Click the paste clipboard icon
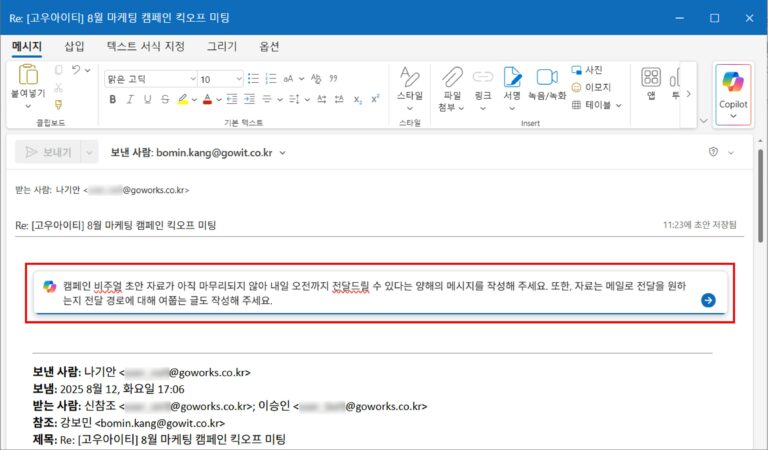Image resolution: width=768 pixels, height=450 pixels. [x=28, y=75]
